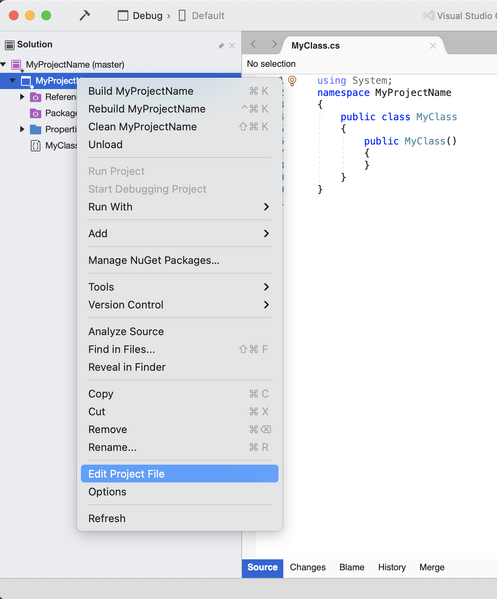Image resolution: width=497 pixels, height=599 pixels.
Task: Click the 'public MyClass()' constructor line
Action: coord(410,141)
